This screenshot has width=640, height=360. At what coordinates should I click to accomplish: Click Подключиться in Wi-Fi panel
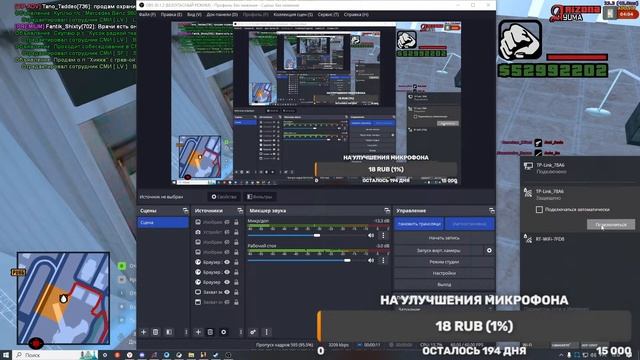click(611, 224)
